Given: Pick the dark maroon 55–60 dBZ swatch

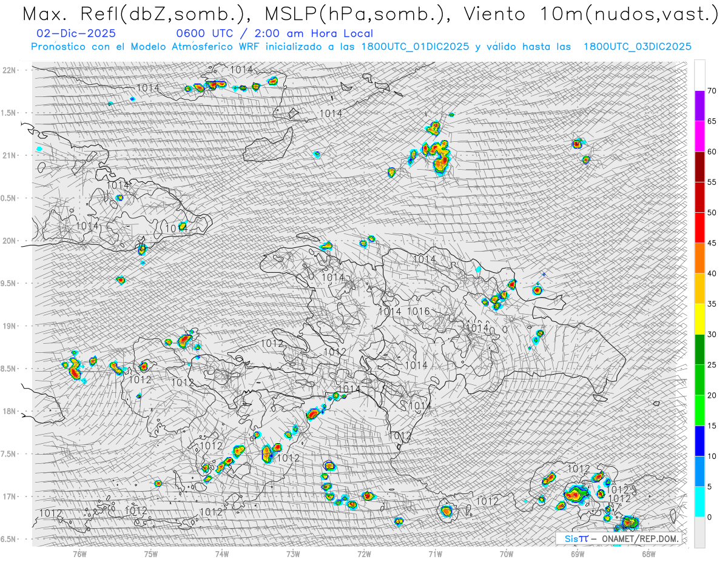Looking at the screenshot, I should click(699, 167).
